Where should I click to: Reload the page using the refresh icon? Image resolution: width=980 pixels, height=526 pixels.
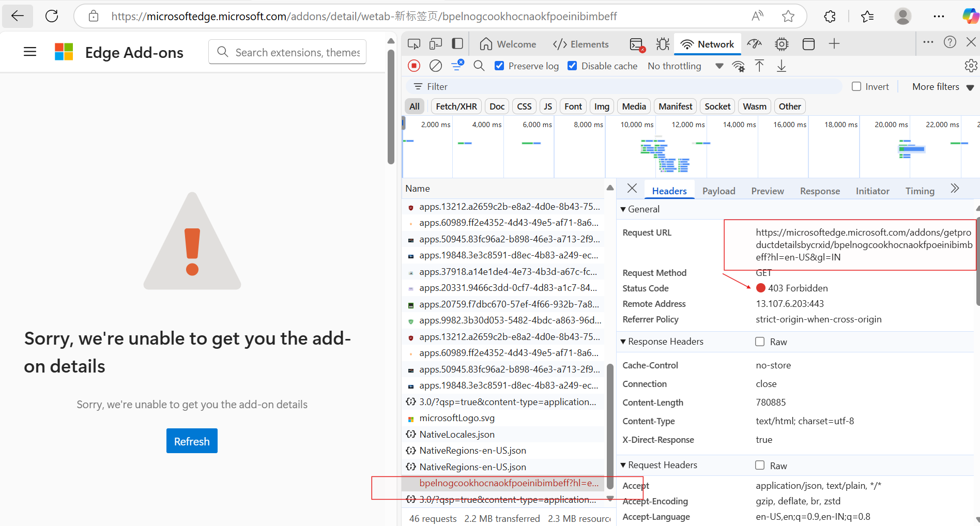click(x=52, y=16)
